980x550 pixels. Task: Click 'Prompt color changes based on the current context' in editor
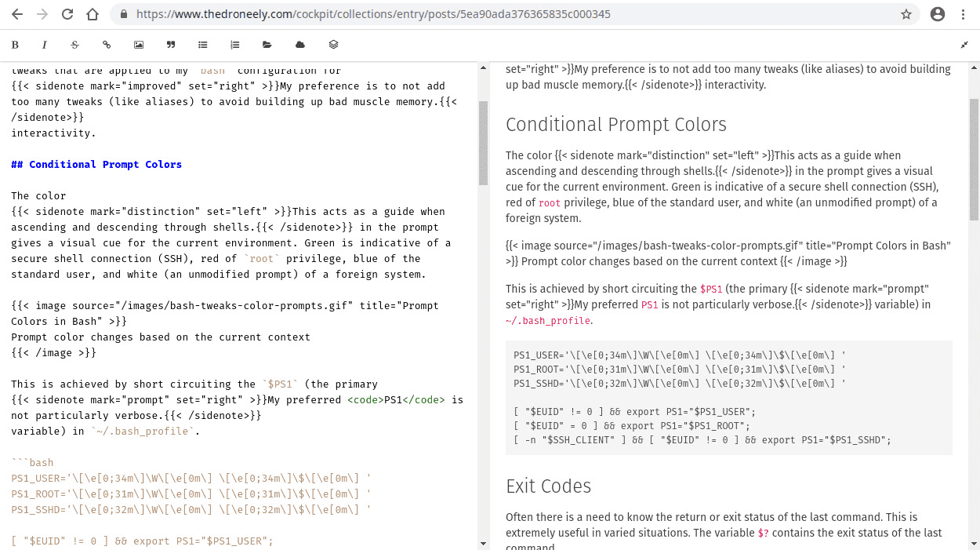pyautogui.click(x=161, y=337)
